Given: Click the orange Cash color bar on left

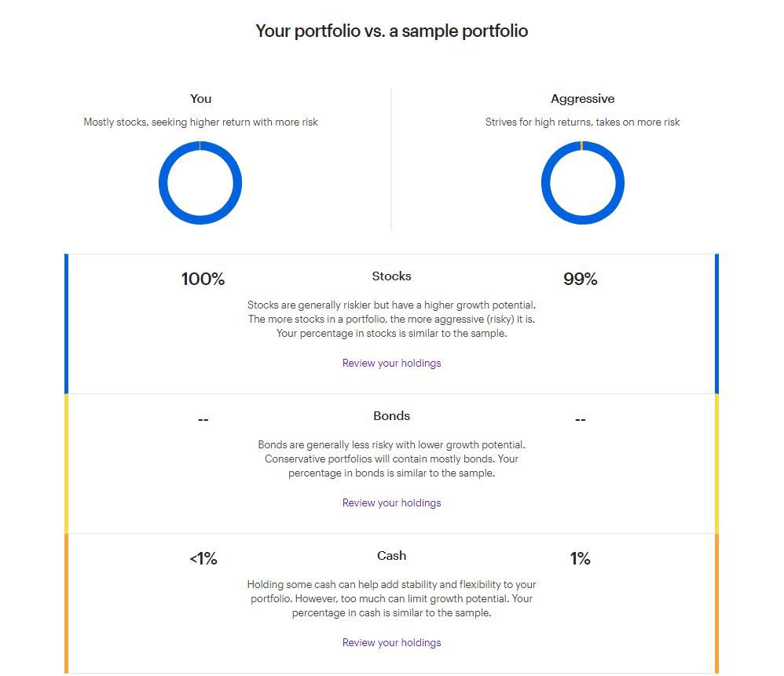Looking at the screenshot, I should point(66,604).
